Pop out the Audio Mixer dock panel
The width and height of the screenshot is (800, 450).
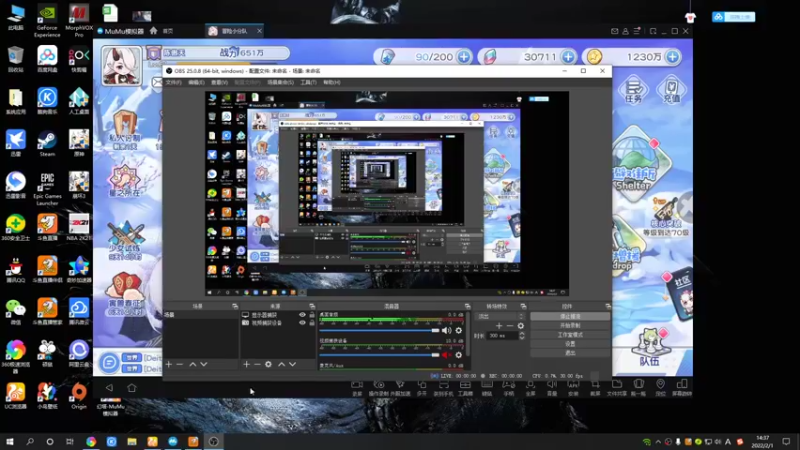click(467, 306)
